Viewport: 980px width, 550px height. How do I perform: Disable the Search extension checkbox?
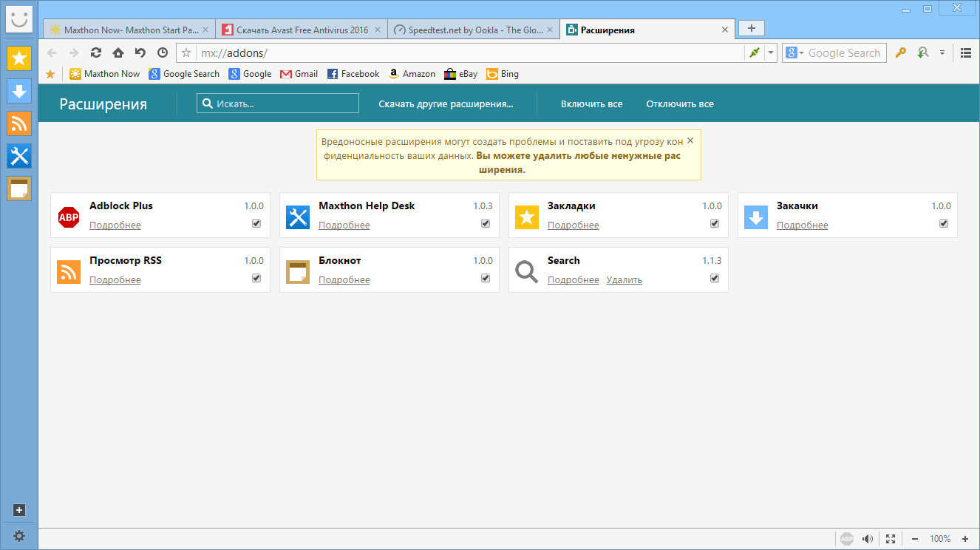[x=715, y=278]
